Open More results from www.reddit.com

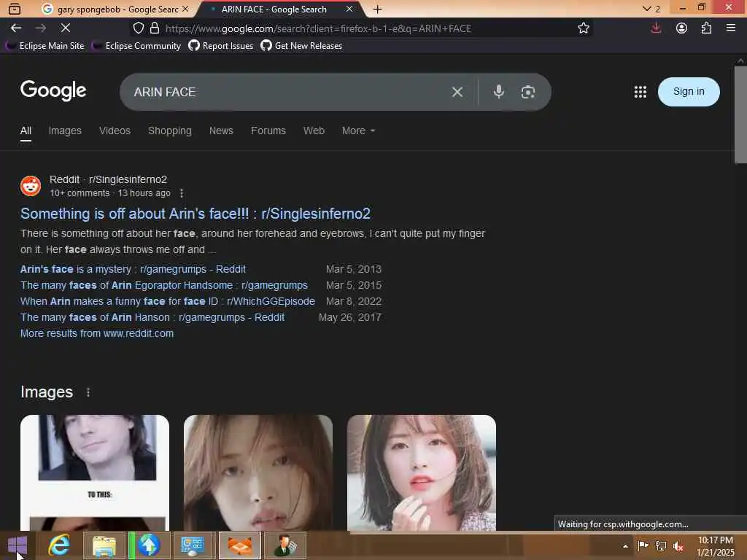click(x=97, y=333)
